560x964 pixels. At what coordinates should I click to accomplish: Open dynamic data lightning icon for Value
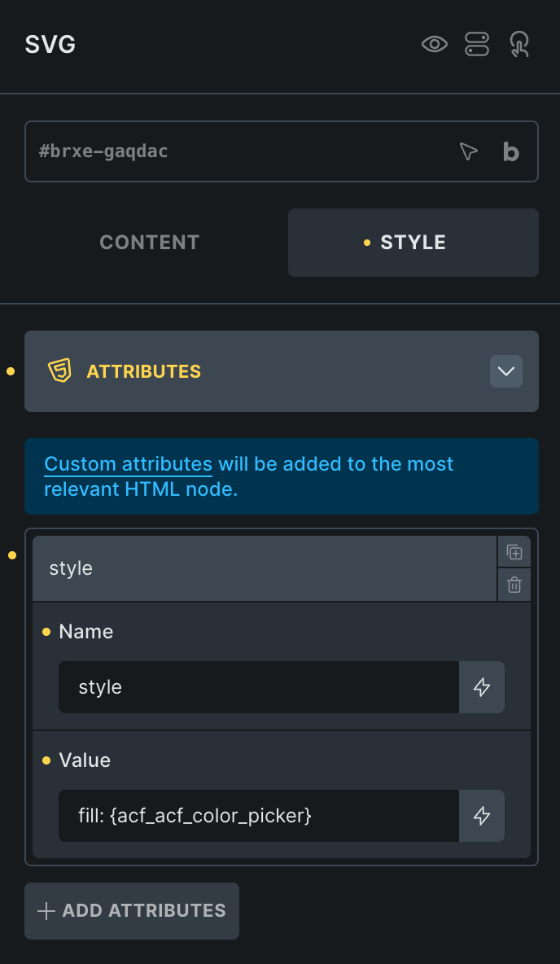click(482, 816)
